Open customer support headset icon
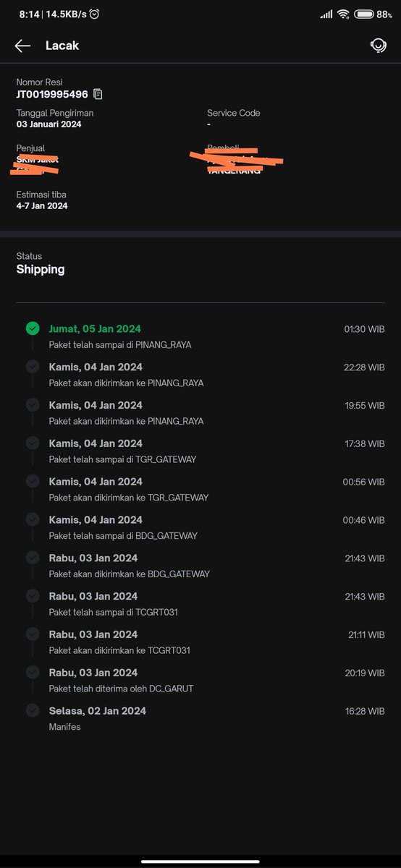Image resolution: width=401 pixels, height=868 pixels. pyautogui.click(x=378, y=46)
